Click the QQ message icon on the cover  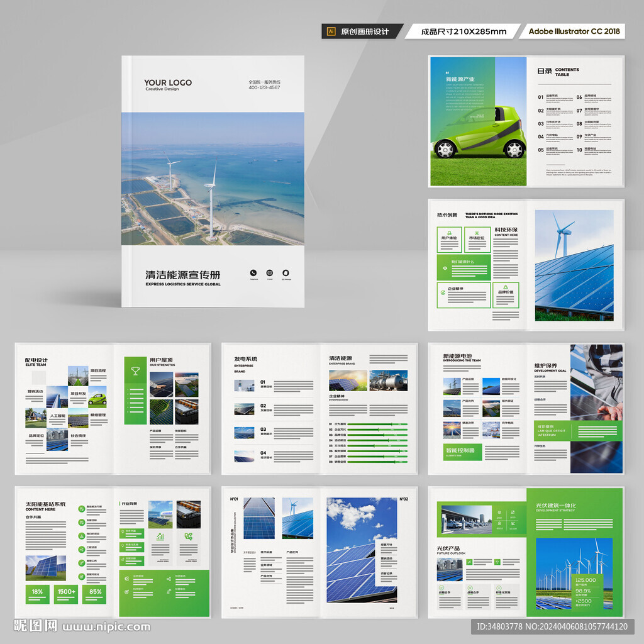pos(286,273)
